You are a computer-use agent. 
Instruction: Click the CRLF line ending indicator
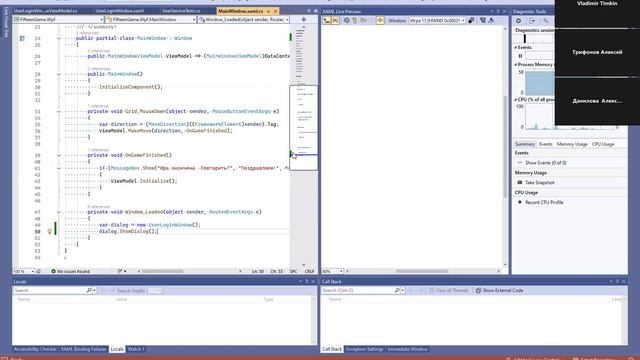(309, 271)
